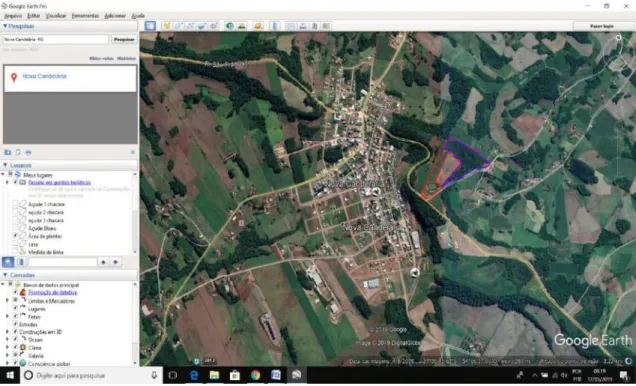Viewport: 636px width, 386px height.
Task: Check the Açude 1 chacara checkbox
Action: 15,204
